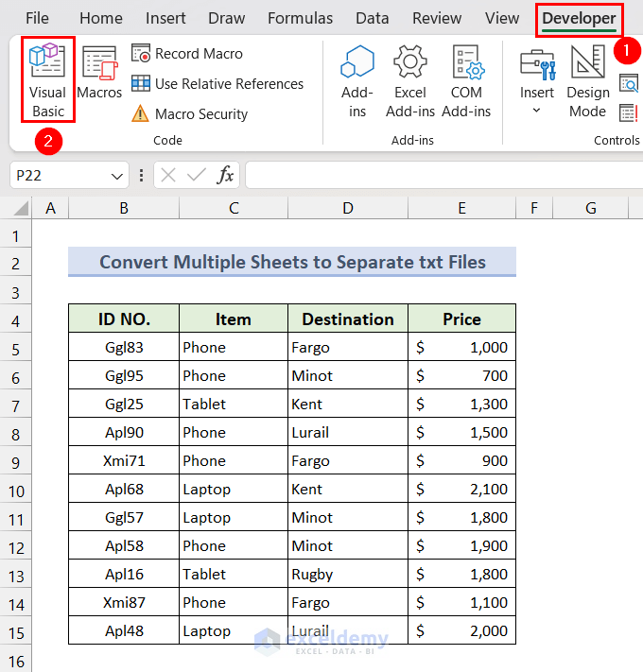Click row 10 header

(16, 489)
